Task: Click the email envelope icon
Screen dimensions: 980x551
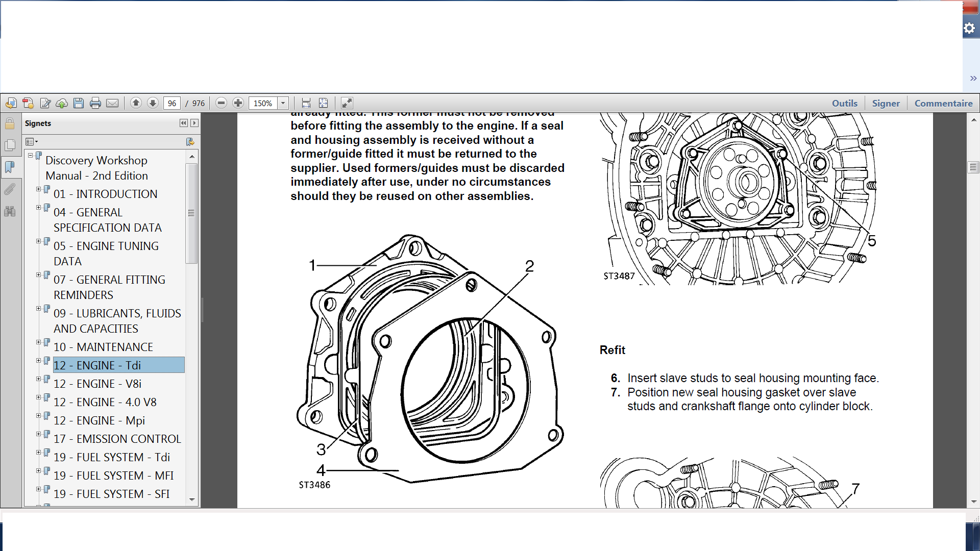Action: (x=112, y=103)
